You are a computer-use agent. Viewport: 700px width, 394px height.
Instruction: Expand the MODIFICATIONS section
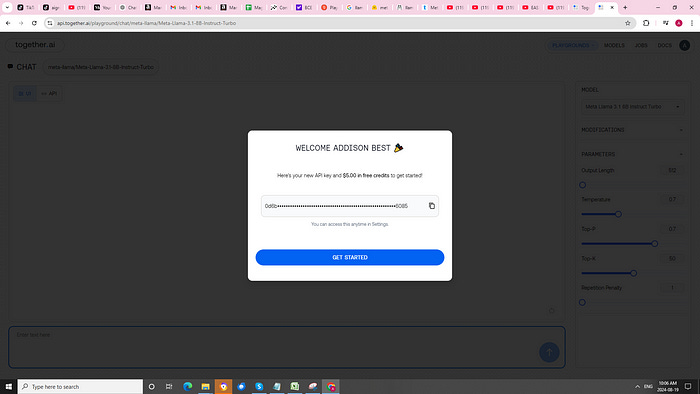coord(632,130)
